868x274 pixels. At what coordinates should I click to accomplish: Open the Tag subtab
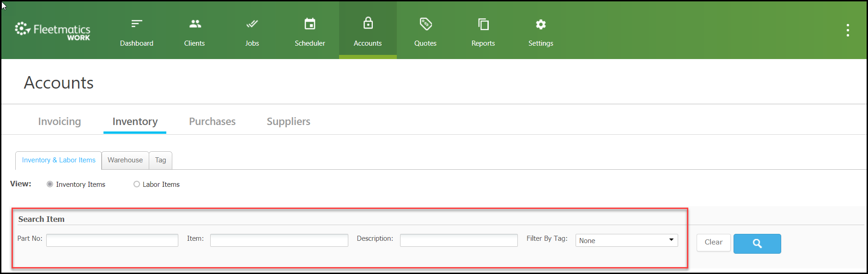161,160
